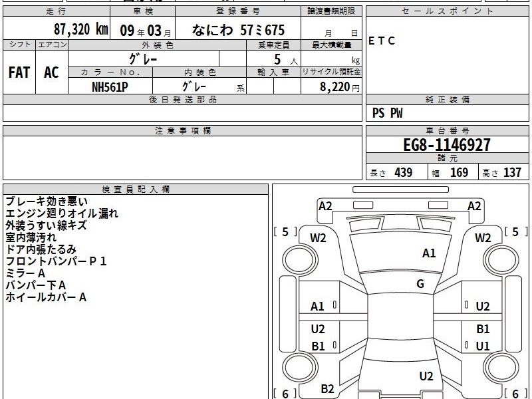Click the カラーNo. header
Image resolution: width=532 pixels, height=399 pixels.
pyautogui.click(x=110, y=72)
